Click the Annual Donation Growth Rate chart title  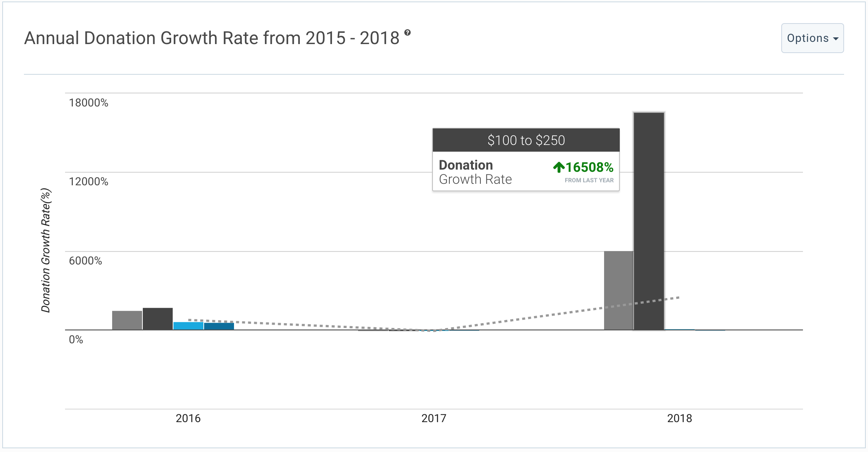pos(212,38)
